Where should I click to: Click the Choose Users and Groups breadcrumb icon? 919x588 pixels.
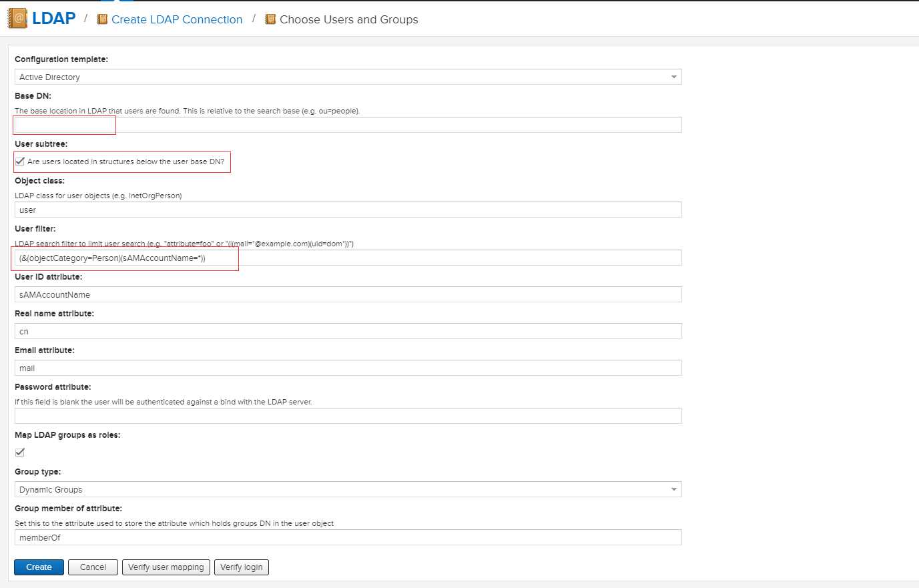coord(270,19)
